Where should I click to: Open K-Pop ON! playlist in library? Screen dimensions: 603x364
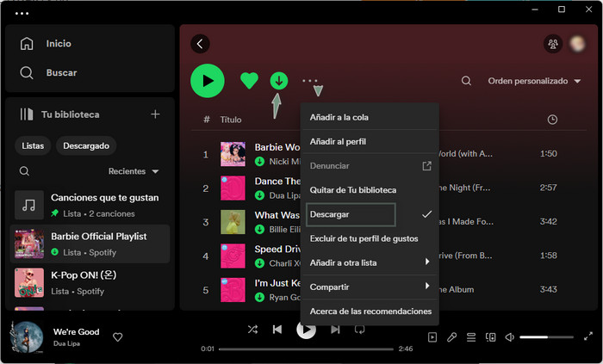click(90, 283)
